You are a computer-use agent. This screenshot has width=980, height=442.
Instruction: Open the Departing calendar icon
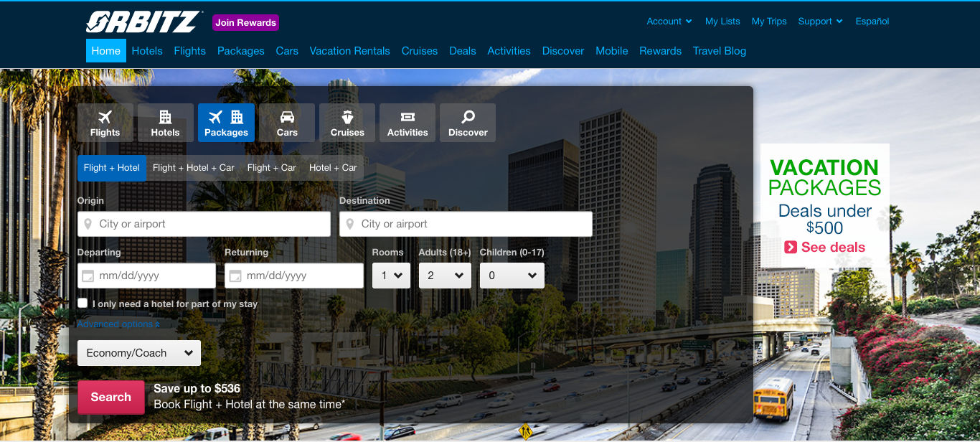pyautogui.click(x=88, y=276)
